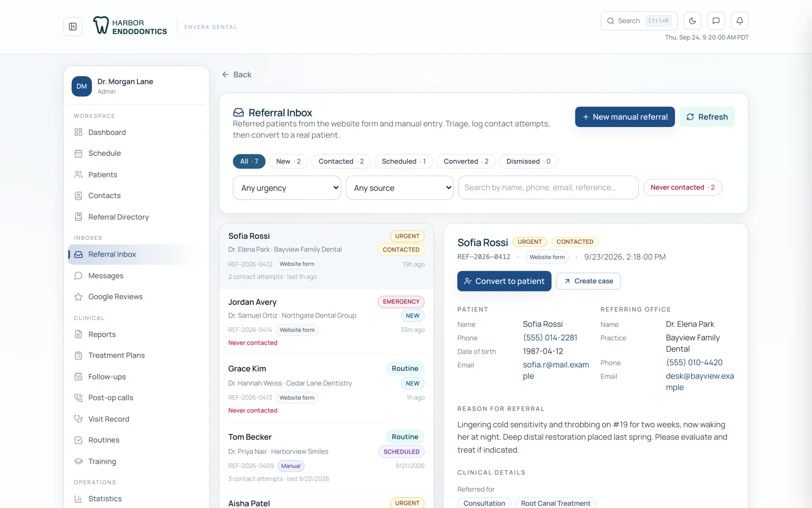The height and width of the screenshot is (508, 812).
Task: Click New manual referral button
Action: tap(625, 117)
